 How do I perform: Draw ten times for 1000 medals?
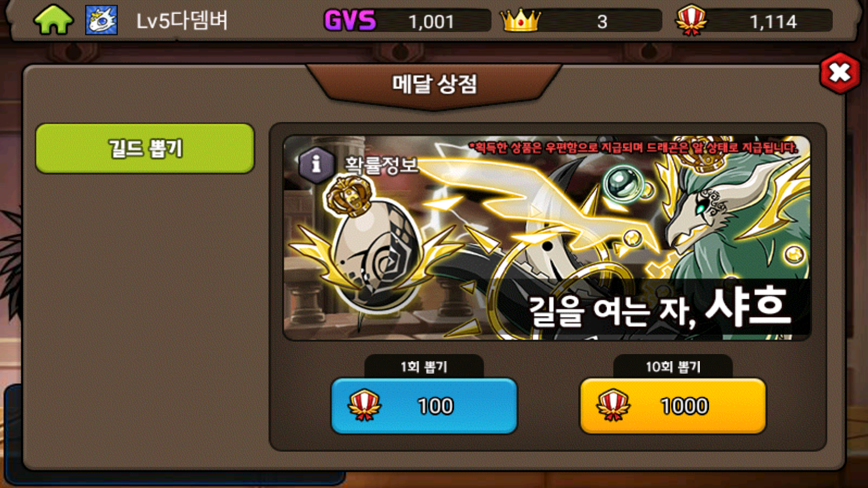(673, 406)
